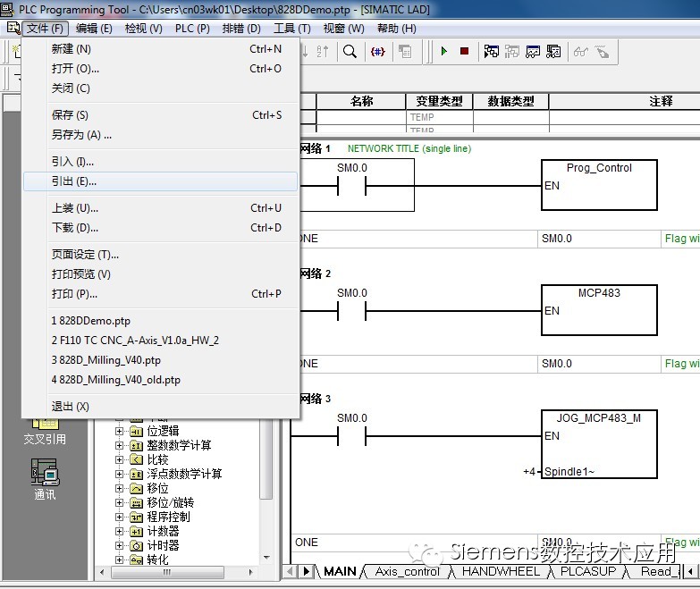Choose 另存为 (A)... menu entry
This screenshot has width=700, height=589.
click(x=161, y=135)
